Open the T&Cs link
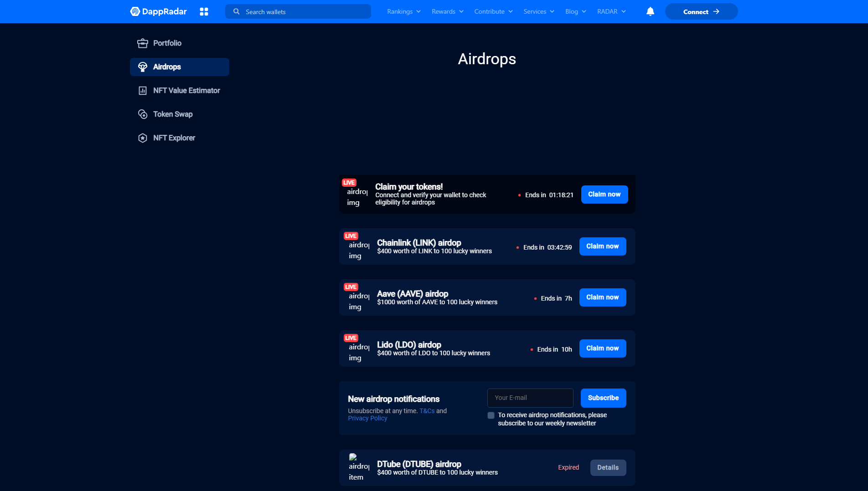Image resolution: width=868 pixels, height=491 pixels. tap(427, 411)
